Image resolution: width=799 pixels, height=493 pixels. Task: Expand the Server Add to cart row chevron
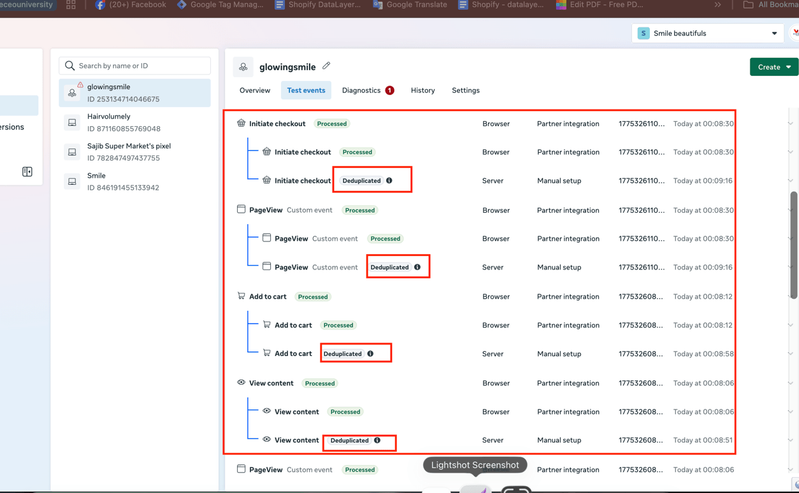[x=790, y=353]
